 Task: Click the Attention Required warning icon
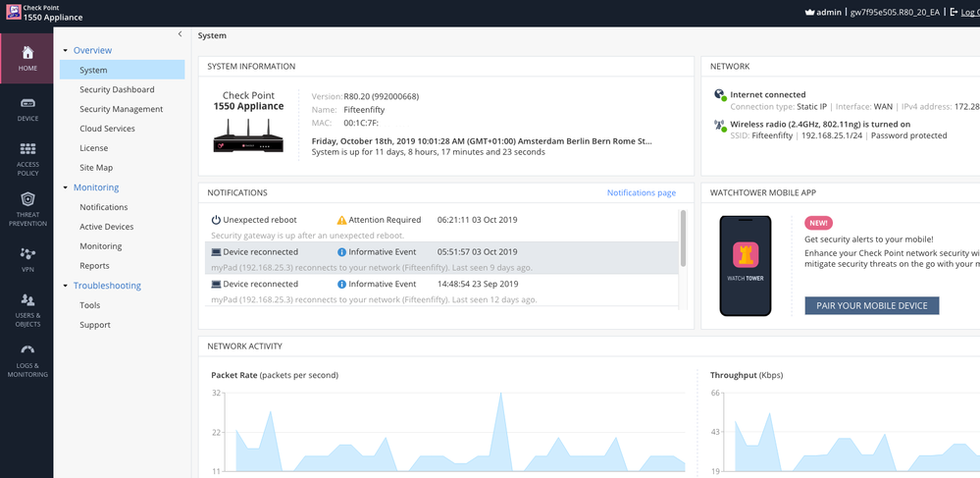[341, 220]
